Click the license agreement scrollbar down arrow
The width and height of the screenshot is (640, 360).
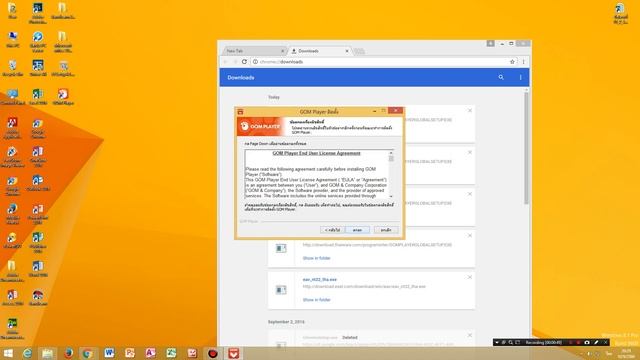391,196
